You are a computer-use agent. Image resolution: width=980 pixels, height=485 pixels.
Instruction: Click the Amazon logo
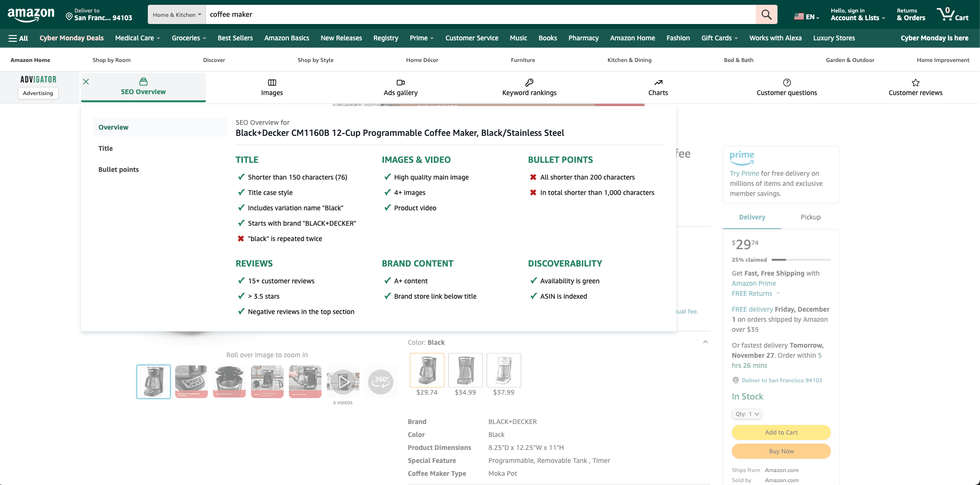coord(31,15)
